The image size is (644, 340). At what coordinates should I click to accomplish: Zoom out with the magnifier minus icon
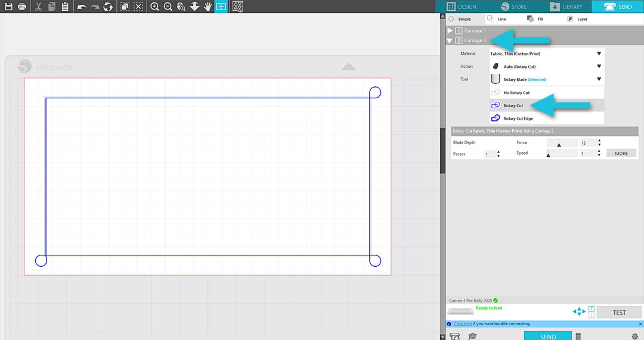tap(168, 7)
